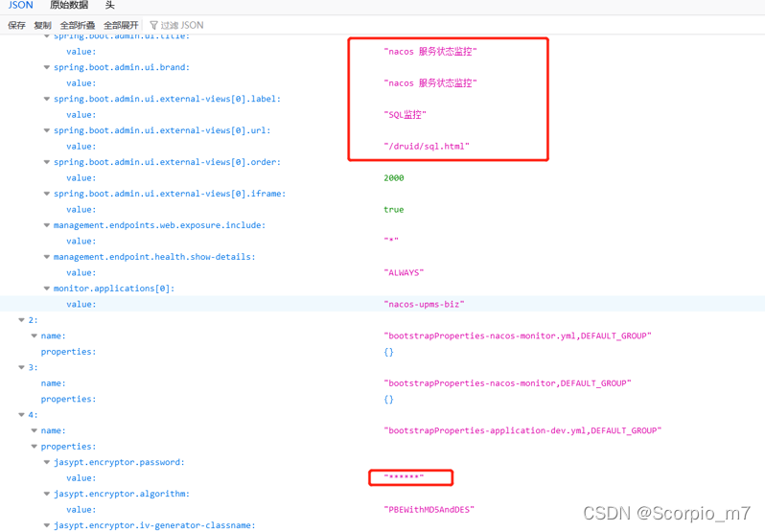This screenshot has width=765, height=532.
Task: Click the 复制 copy button
Action: (42, 25)
